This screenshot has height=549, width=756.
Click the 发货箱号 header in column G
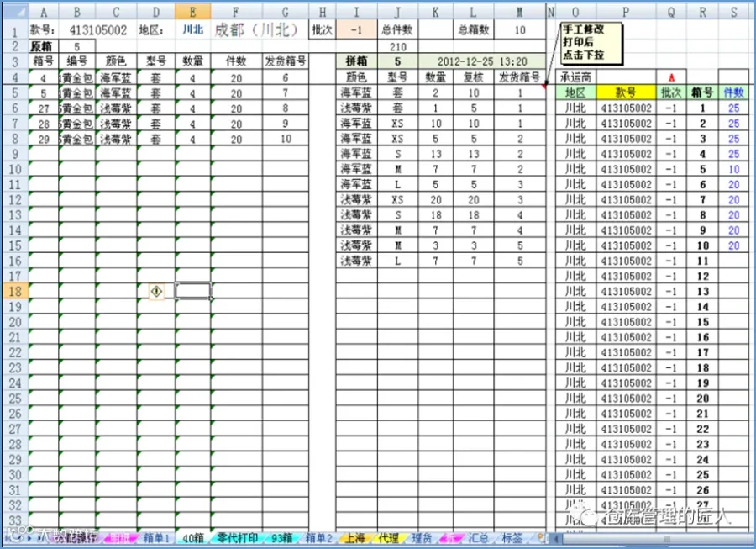[286, 61]
